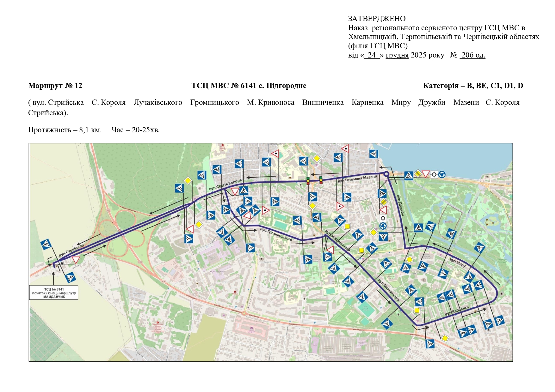The height and width of the screenshot is (392, 555).
Task: Click the give way sign near вул.Стрийська
Action: [76, 260]
